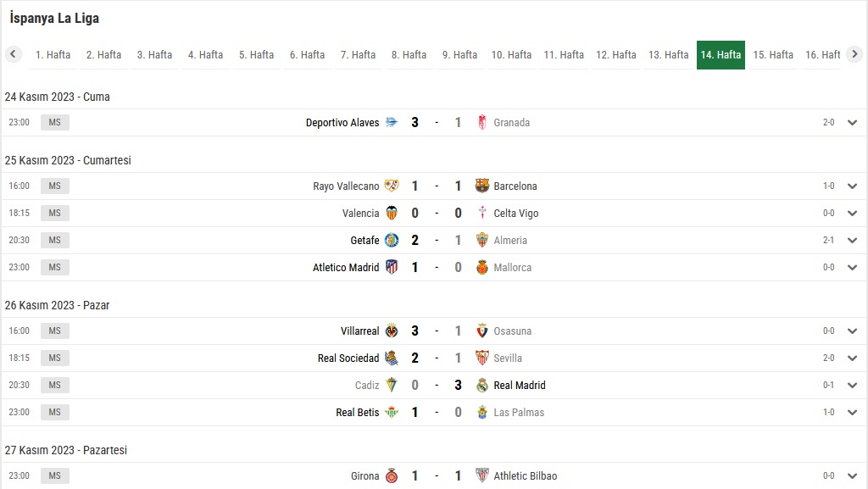Show later weeks with right arrow
This screenshot has height=489, width=868.
[854, 54]
